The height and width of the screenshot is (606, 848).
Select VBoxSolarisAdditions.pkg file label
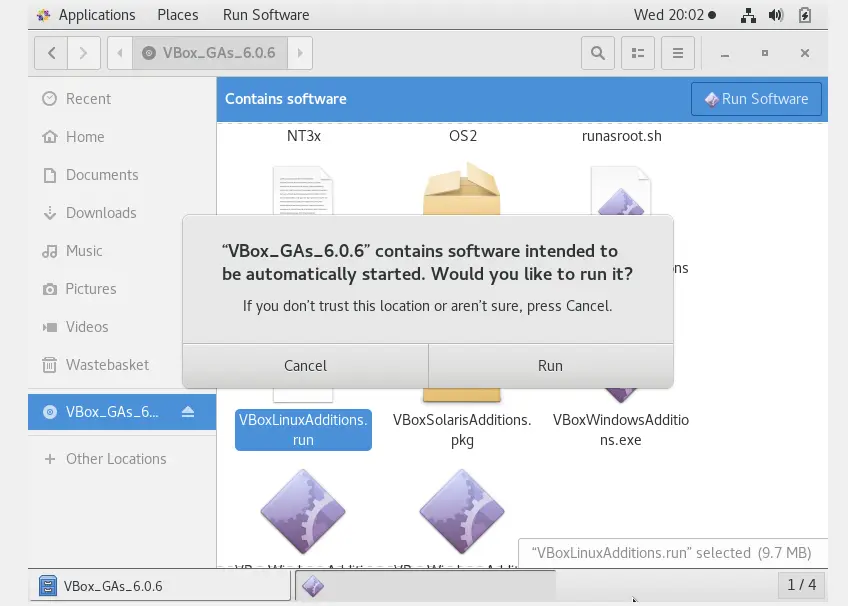pos(462,430)
